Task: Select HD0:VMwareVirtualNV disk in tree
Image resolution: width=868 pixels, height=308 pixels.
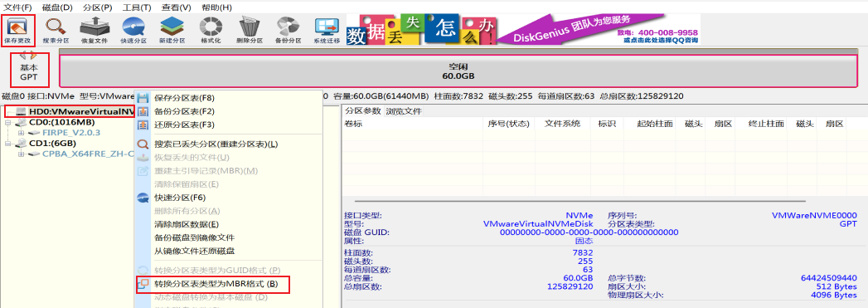Action: pos(82,111)
